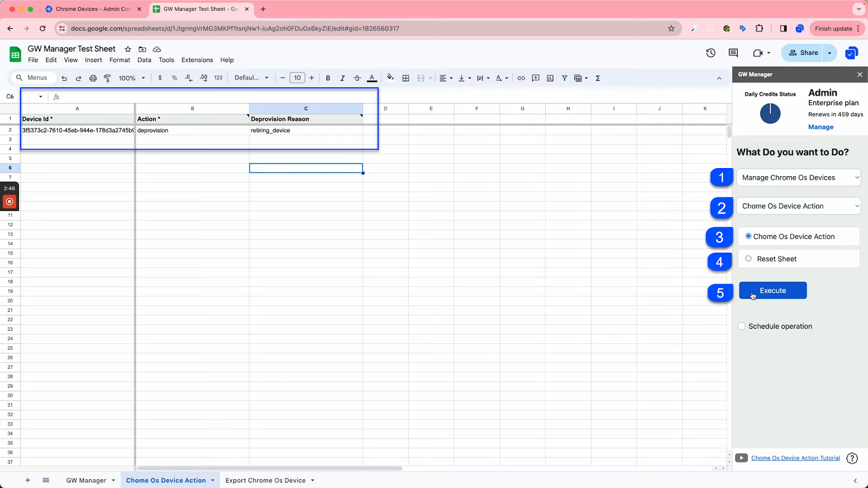This screenshot has height=488, width=868.
Task: Open the functions sigma icon
Action: [x=598, y=78]
